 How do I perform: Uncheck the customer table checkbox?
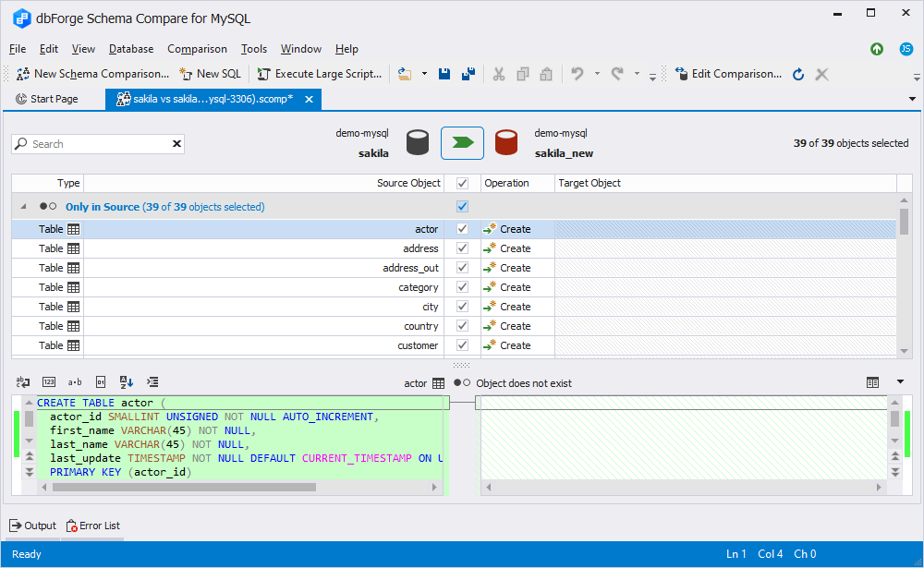pos(463,345)
